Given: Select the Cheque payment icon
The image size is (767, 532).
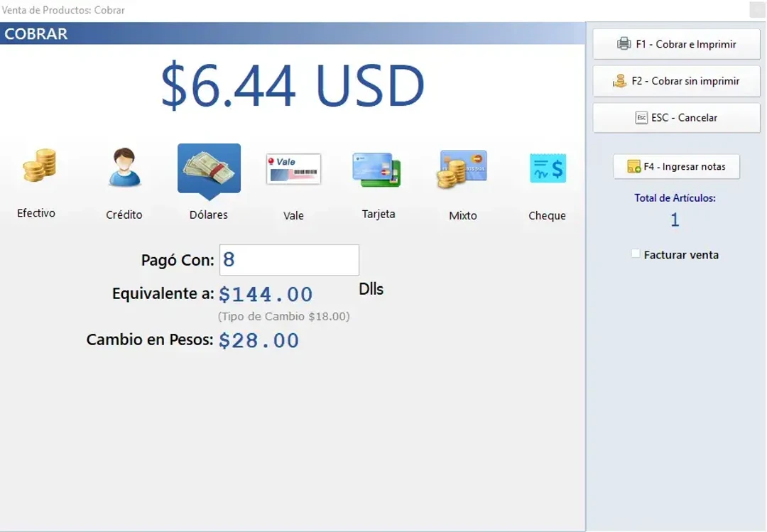Looking at the screenshot, I should (x=547, y=168).
